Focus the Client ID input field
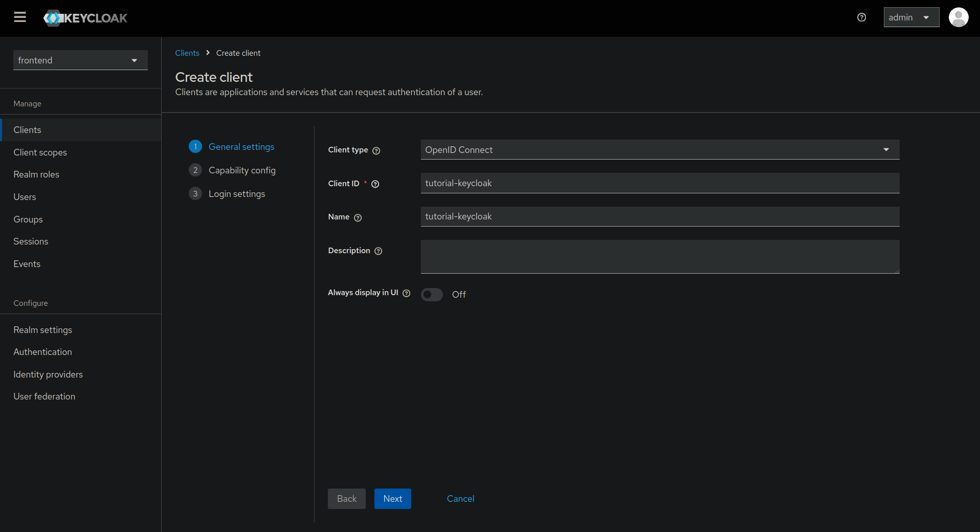 pyautogui.click(x=660, y=183)
